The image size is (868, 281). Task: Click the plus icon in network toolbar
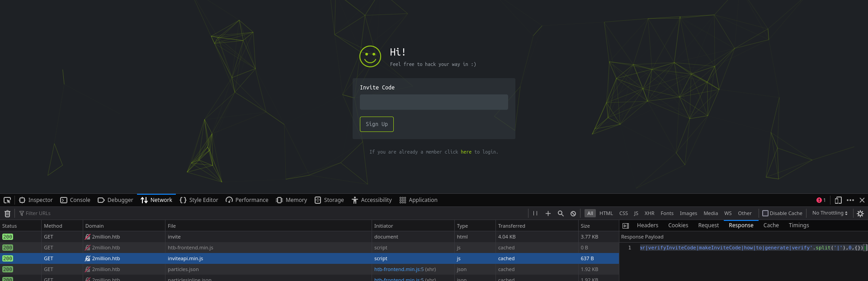coord(548,213)
